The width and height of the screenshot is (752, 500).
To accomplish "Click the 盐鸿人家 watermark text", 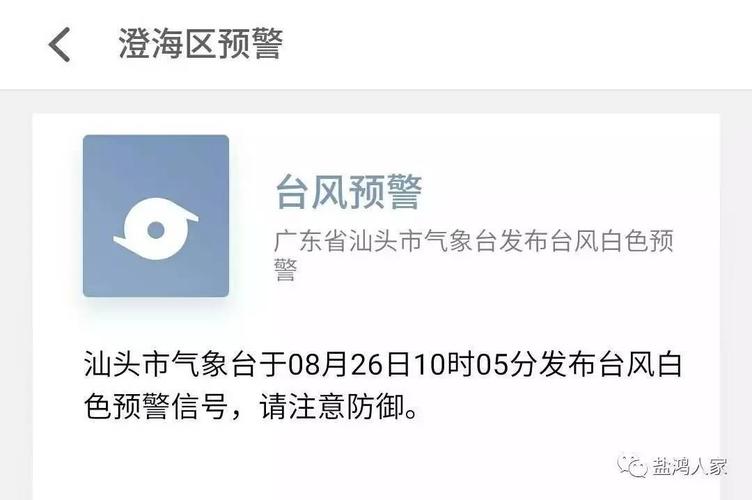I will coord(690,466).
